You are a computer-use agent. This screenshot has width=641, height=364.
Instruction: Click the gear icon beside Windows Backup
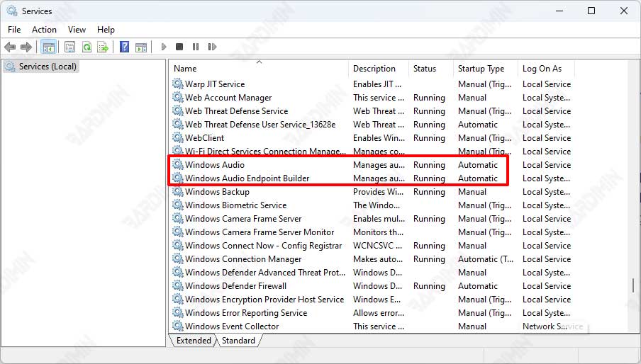pyautogui.click(x=178, y=191)
